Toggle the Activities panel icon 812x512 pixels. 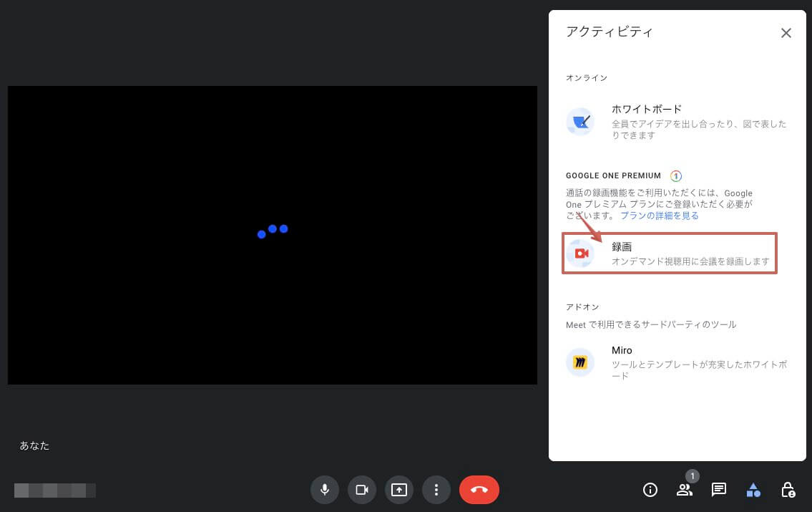coord(753,490)
